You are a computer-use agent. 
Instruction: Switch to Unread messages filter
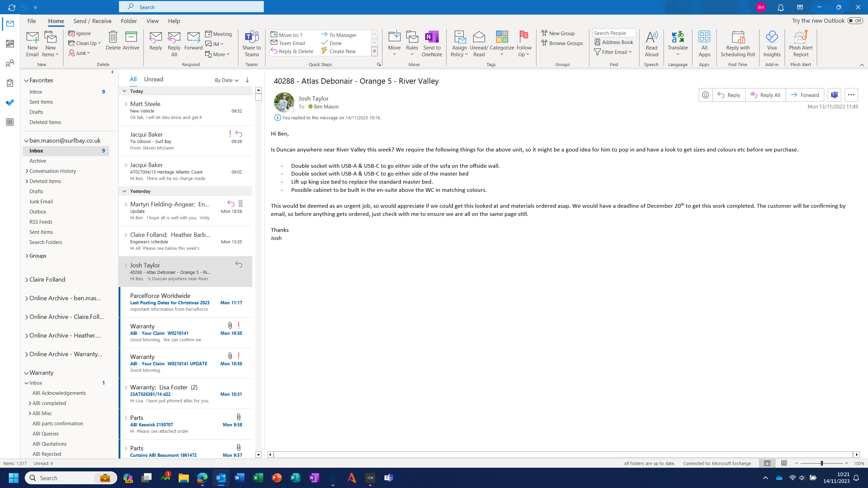click(153, 79)
